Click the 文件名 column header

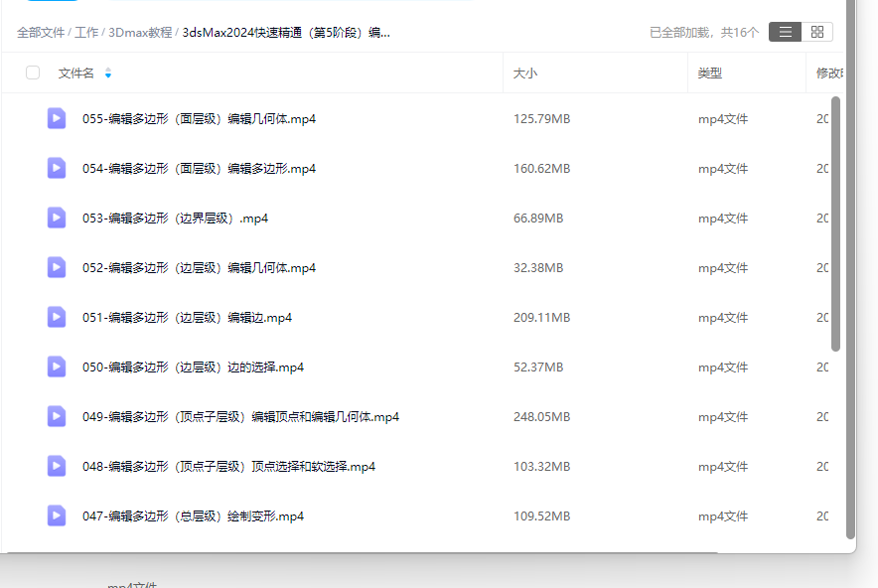[76, 73]
